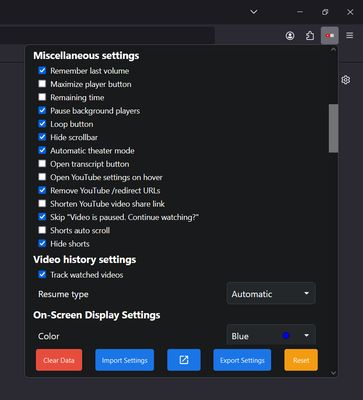
Task: Click Import Settings button
Action: (125, 360)
